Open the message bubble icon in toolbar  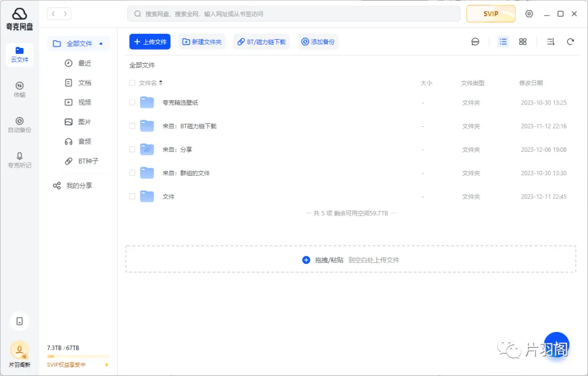tap(475, 41)
